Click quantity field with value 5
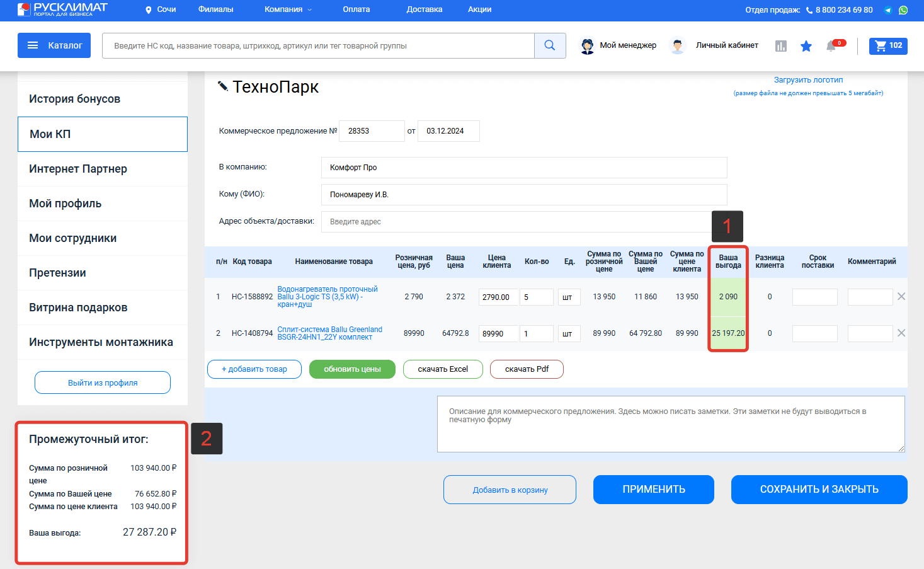 coord(537,297)
